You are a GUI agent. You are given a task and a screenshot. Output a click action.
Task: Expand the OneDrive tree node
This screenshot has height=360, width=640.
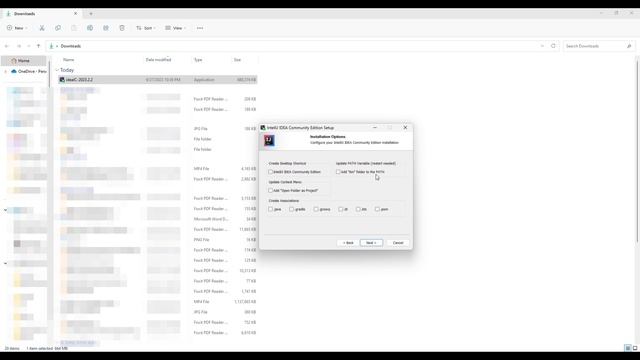click(5, 71)
